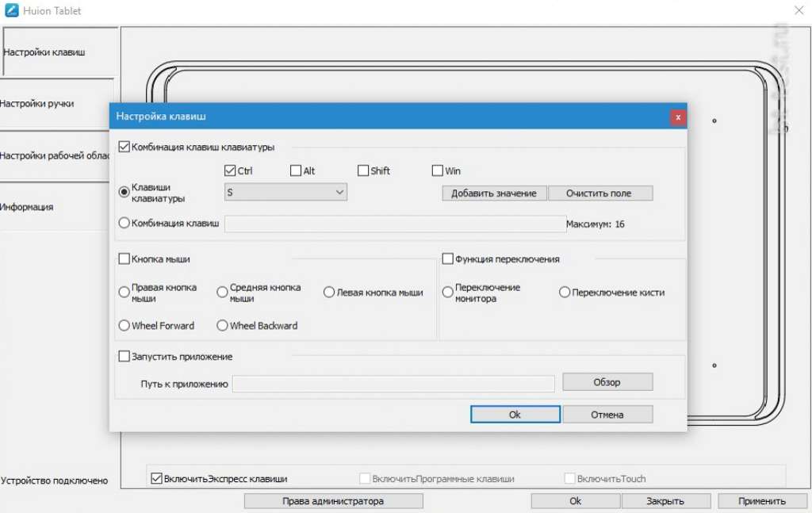
Task: Enable the Кнопка мыши checkbox
Action: [x=124, y=258]
